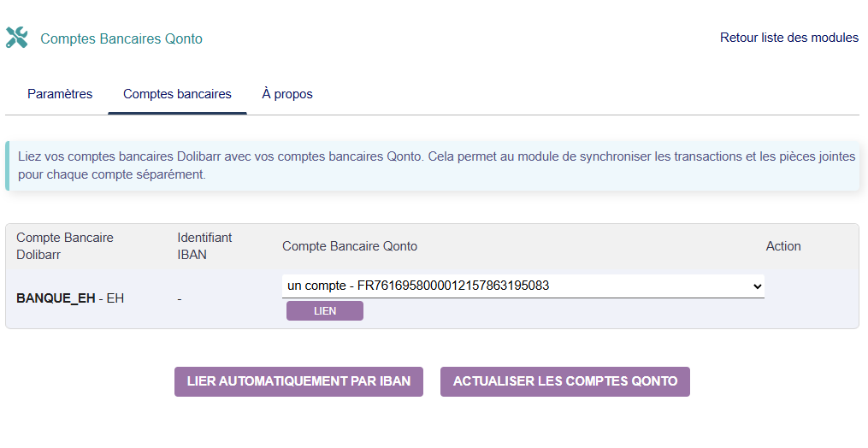Open the Paramètres tab
The height and width of the screenshot is (448, 868).
pos(60,94)
